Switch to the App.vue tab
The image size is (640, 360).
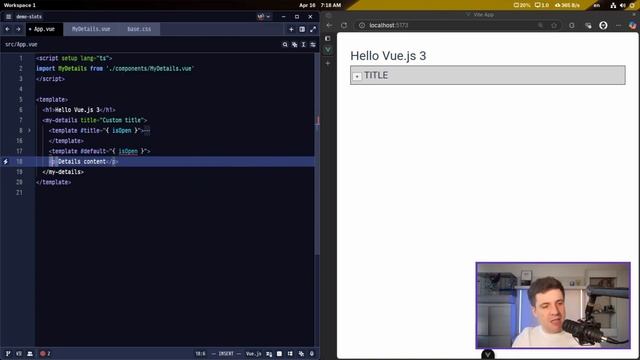[44, 29]
